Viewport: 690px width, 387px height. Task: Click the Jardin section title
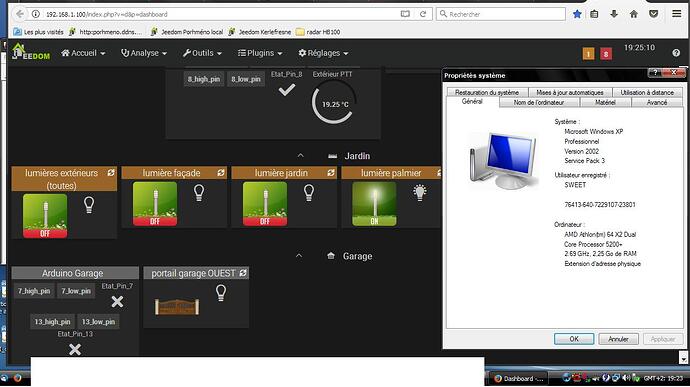tap(357, 156)
